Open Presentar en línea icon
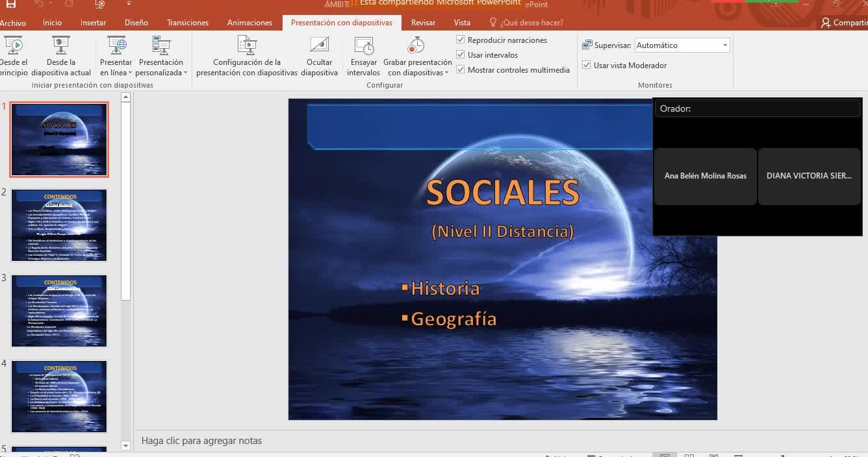Image resolution: width=868 pixels, height=457 pixels. pyautogui.click(x=116, y=46)
